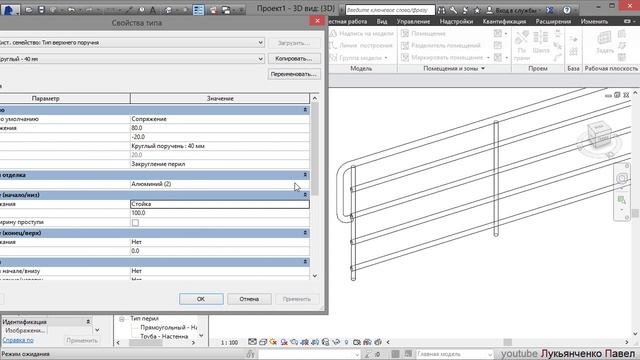The height and width of the screenshot is (360, 640).
Task: Click the 3D view horizontal scrollbar thumb
Action: point(507,342)
